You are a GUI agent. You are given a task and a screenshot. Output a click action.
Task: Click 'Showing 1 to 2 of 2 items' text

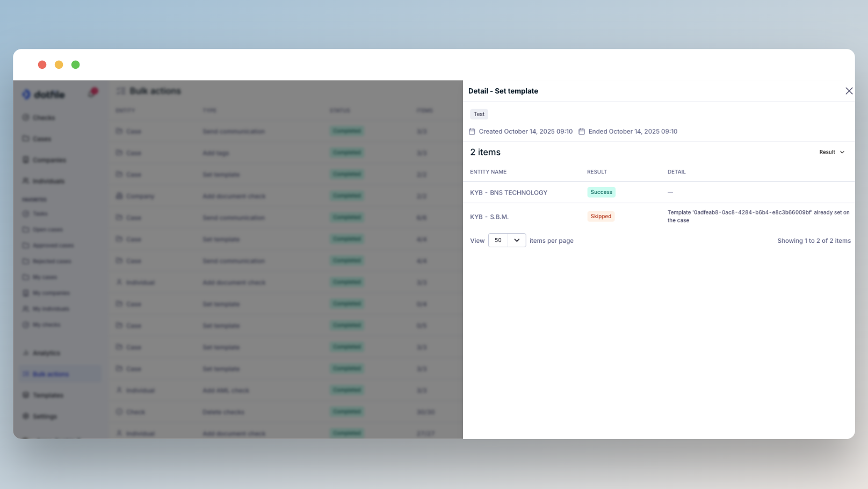click(x=814, y=241)
